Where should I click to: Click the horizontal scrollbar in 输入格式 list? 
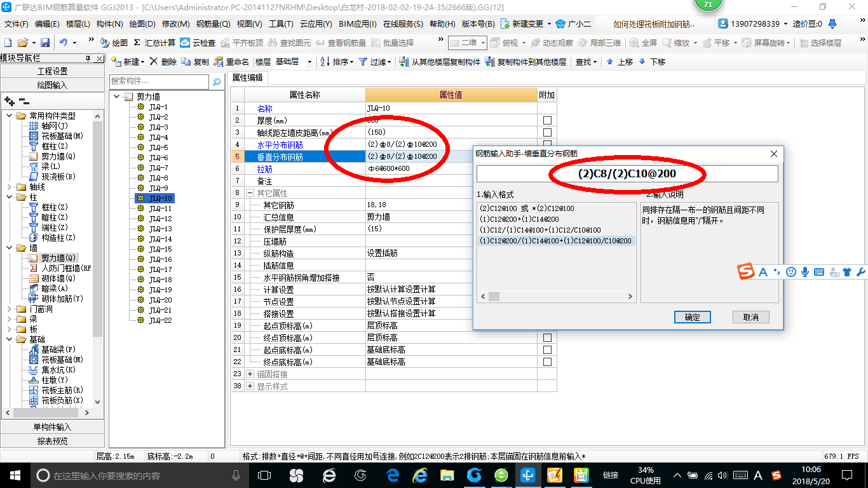click(558, 297)
